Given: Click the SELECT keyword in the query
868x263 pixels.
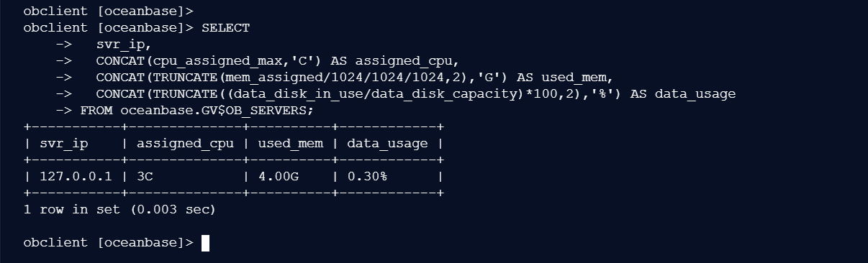Looking at the screenshot, I should coord(226,28).
